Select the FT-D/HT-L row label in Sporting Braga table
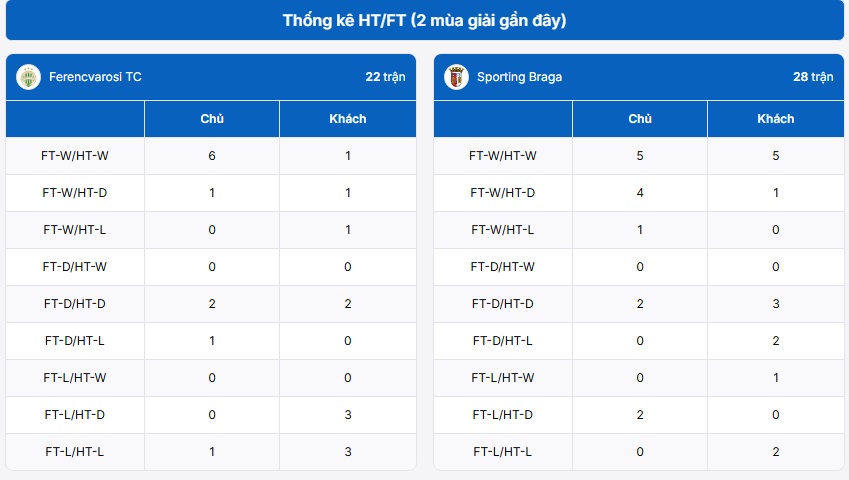 [x=502, y=340]
